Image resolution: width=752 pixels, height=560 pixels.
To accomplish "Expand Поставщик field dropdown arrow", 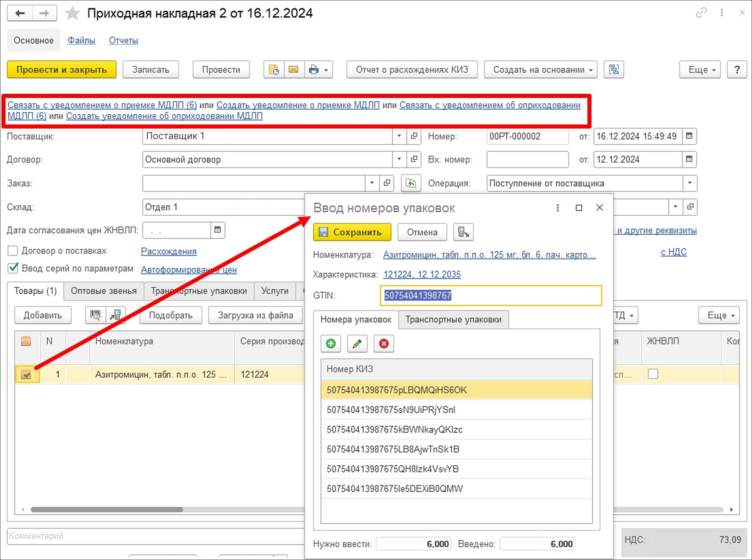I will pyautogui.click(x=399, y=136).
